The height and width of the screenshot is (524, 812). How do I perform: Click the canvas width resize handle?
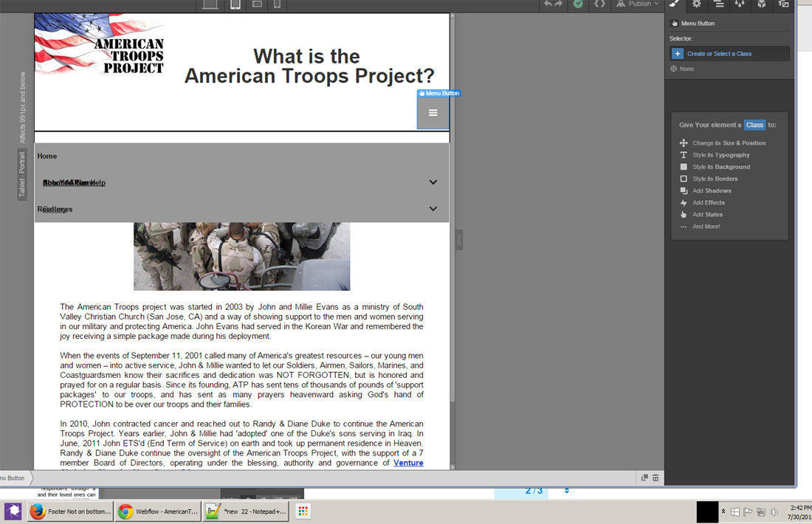coord(459,241)
